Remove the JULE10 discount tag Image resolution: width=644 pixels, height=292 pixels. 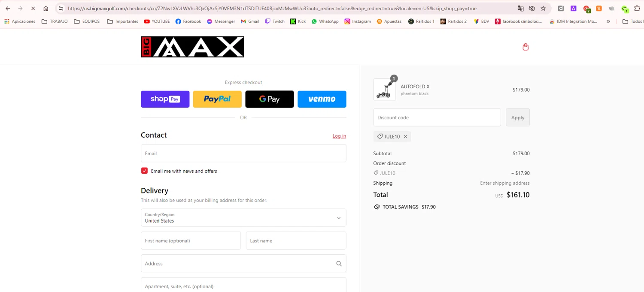405,137
